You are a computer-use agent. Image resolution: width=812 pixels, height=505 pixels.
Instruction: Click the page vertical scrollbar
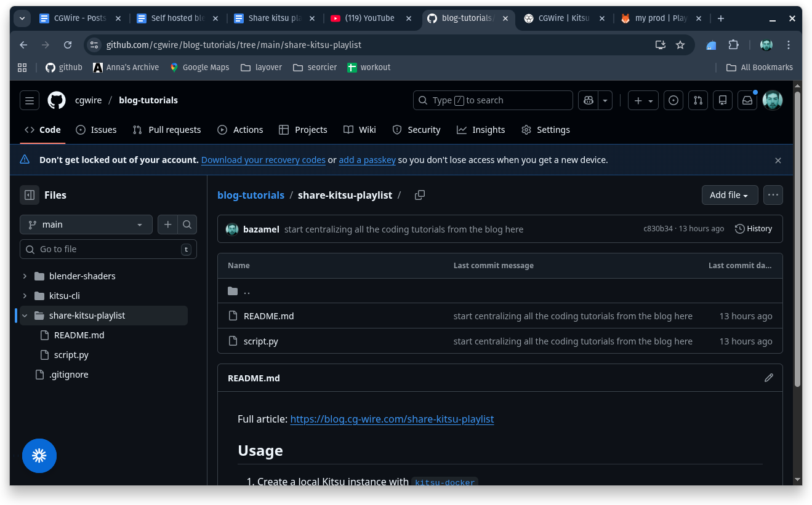(x=797, y=240)
